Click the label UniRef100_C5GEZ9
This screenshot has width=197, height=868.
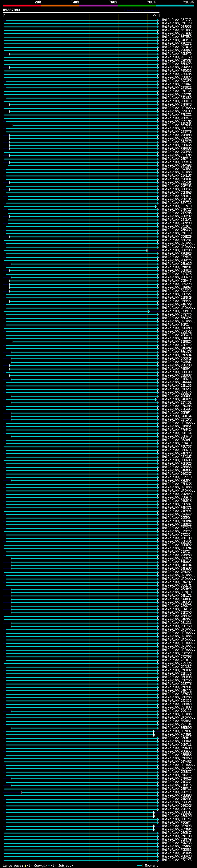tap(177, 236)
